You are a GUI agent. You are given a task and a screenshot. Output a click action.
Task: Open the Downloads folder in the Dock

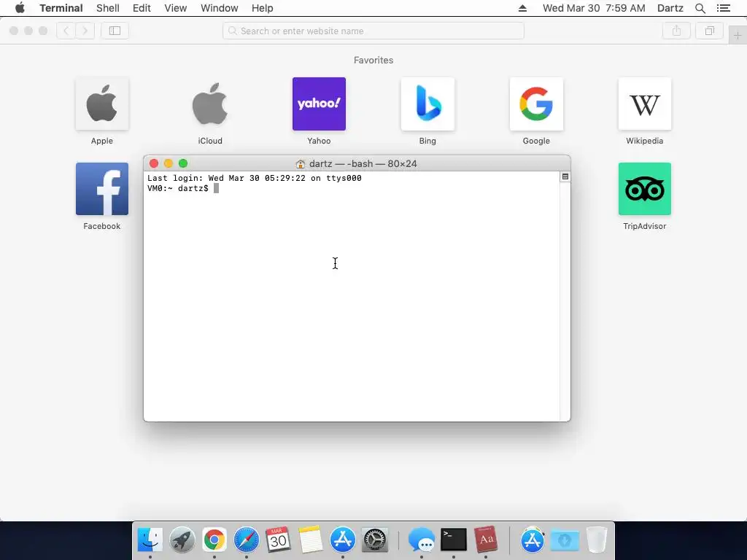coord(565,540)
